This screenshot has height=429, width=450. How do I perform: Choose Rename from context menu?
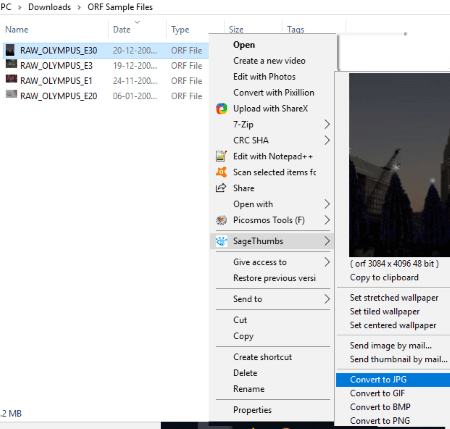249,389
